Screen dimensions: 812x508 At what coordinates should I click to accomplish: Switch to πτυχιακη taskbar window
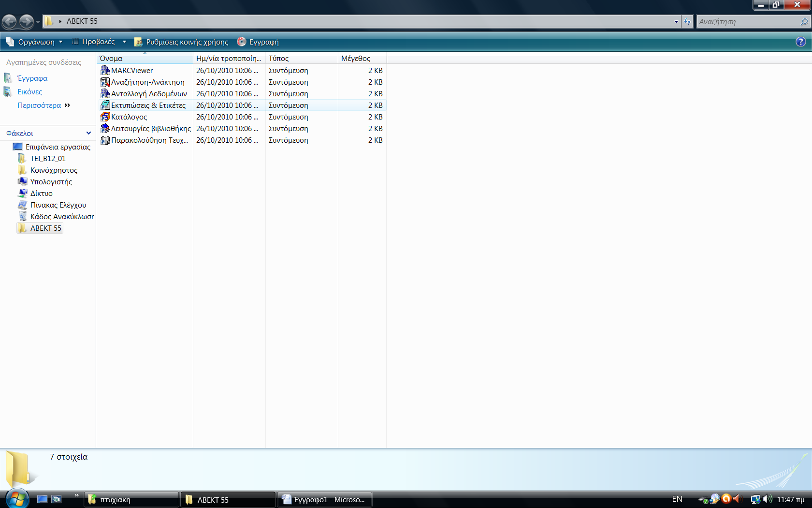pyautogui.click(x=131, y=500)
